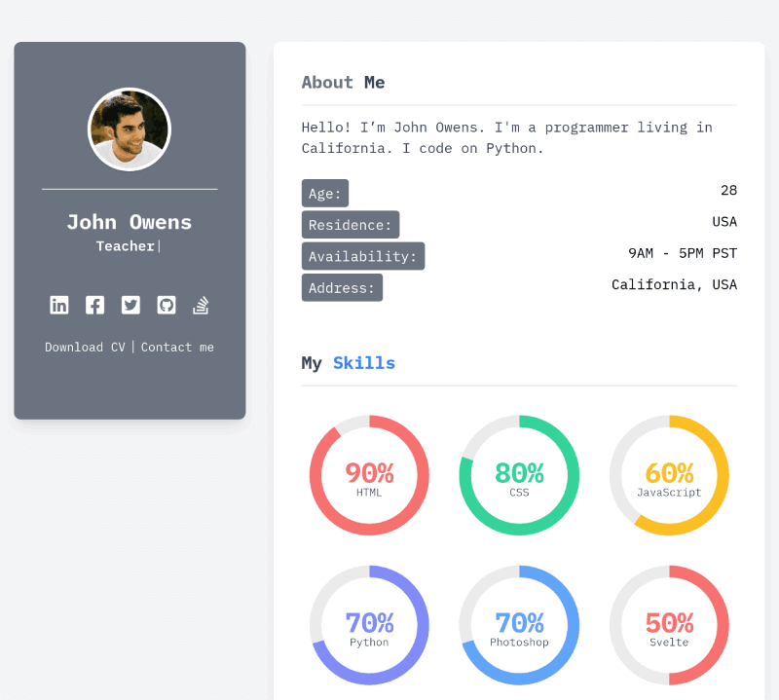Click John Owens' profile photo
779x700 pixels.
(x=129, y=129)
